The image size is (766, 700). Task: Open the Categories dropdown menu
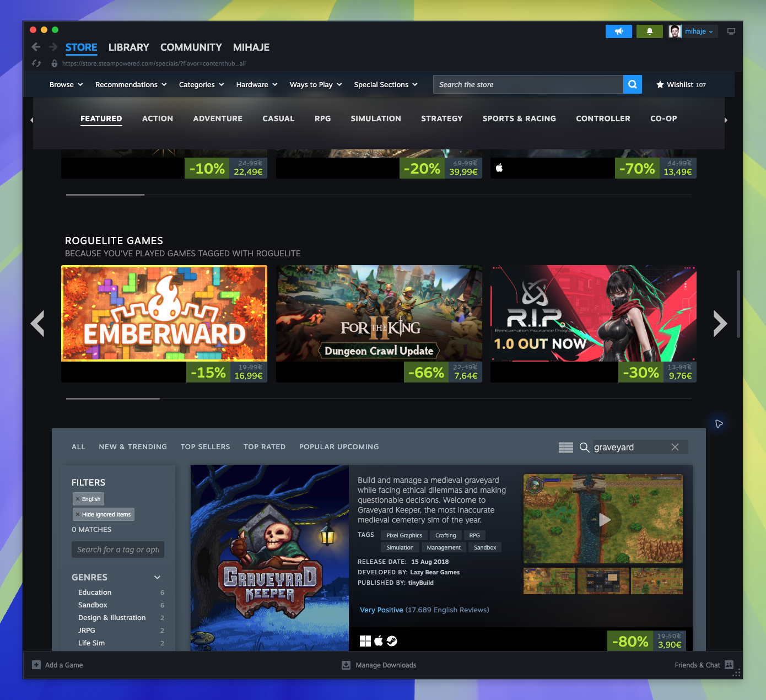(202, 84)
